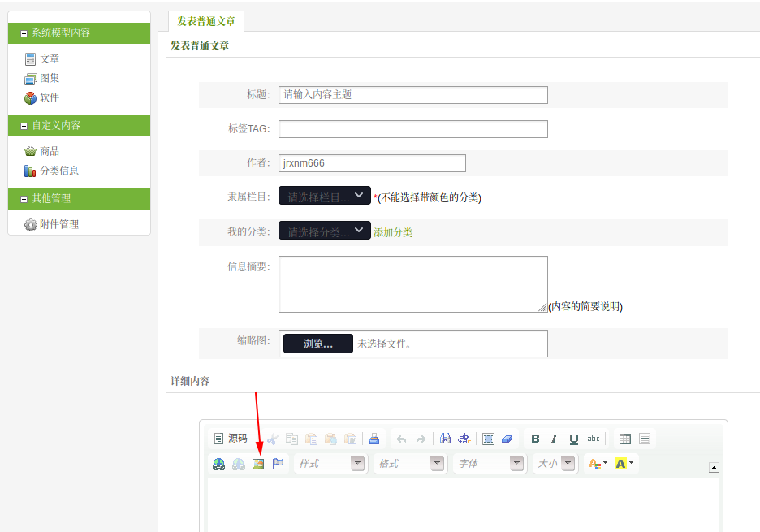
Task: Open 文章 in the sidebar menu
Action: pyautogui.click(x=50, y=58)
